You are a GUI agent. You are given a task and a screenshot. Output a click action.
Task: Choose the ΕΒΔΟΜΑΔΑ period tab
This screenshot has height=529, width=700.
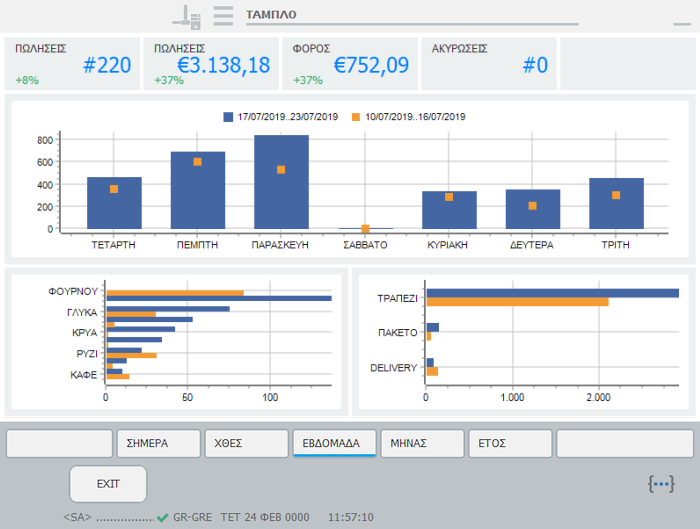tap(334, 443)
